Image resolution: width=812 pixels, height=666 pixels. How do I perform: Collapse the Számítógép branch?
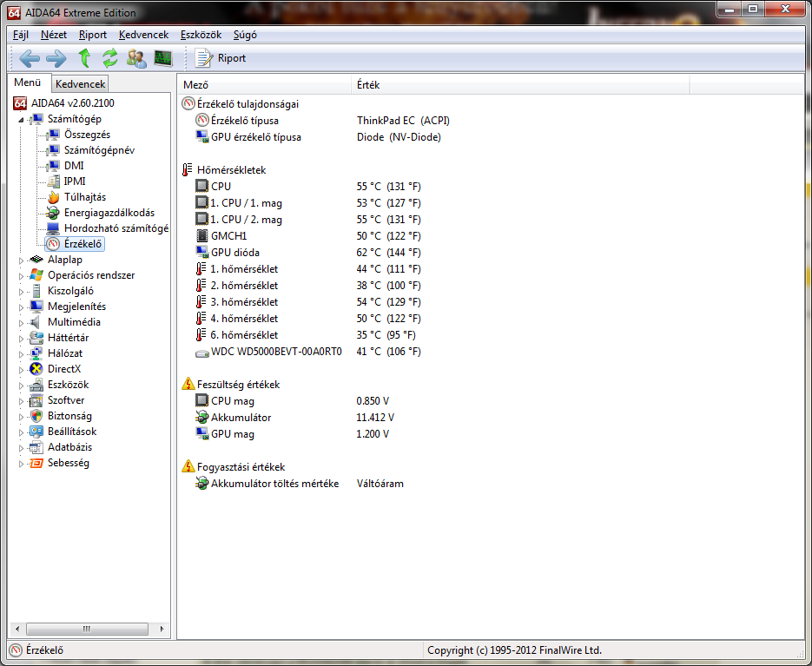[x=21, y=120]
